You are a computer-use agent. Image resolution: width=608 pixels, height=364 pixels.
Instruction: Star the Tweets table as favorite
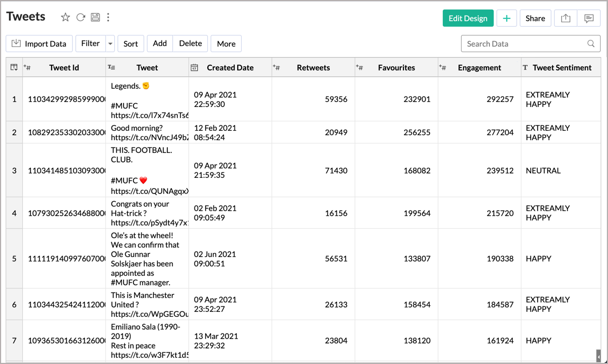coord(65,17)
